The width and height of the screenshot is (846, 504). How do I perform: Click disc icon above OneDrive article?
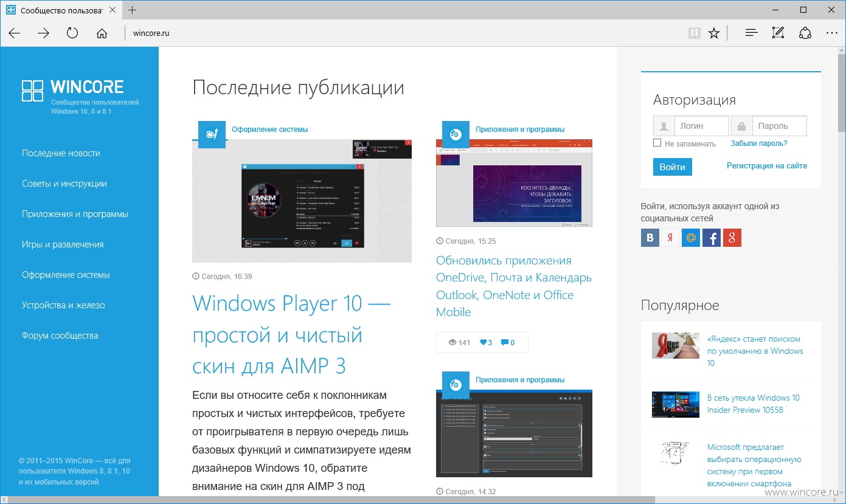point(456,134)
